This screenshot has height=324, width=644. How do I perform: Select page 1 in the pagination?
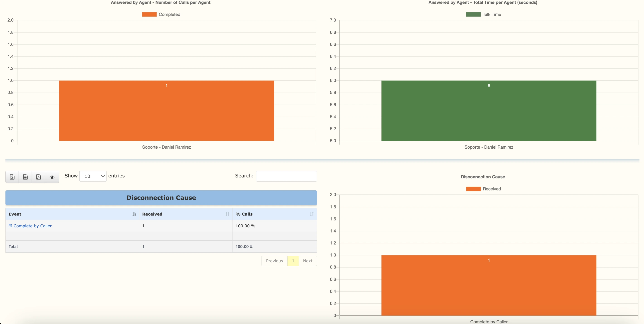click(293, 261)
